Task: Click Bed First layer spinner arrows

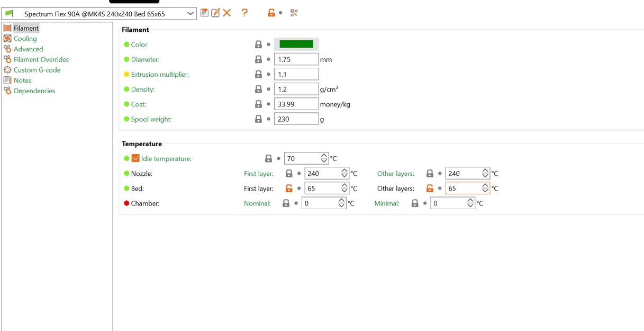Action: tap(344, 188)
